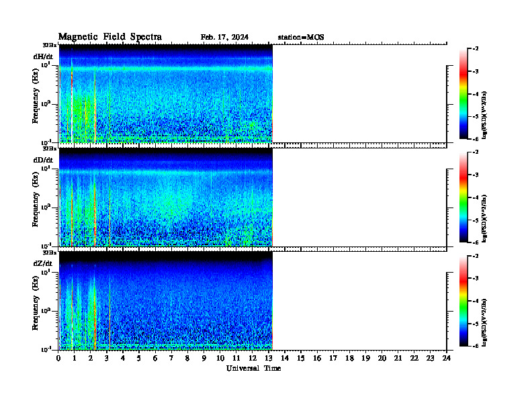Click hour tick label '15' on time axis

[301, 359]
